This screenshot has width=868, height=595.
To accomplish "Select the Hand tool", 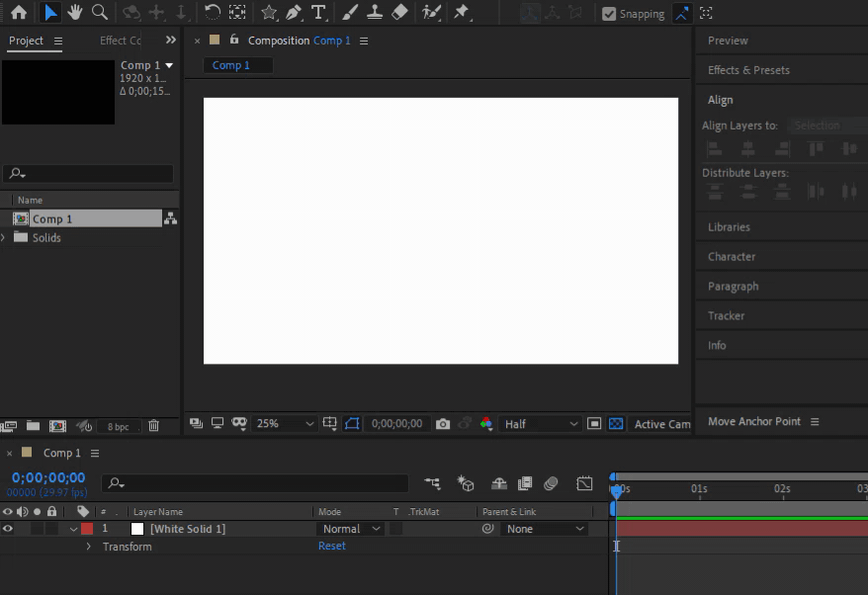I will [75, 12].
